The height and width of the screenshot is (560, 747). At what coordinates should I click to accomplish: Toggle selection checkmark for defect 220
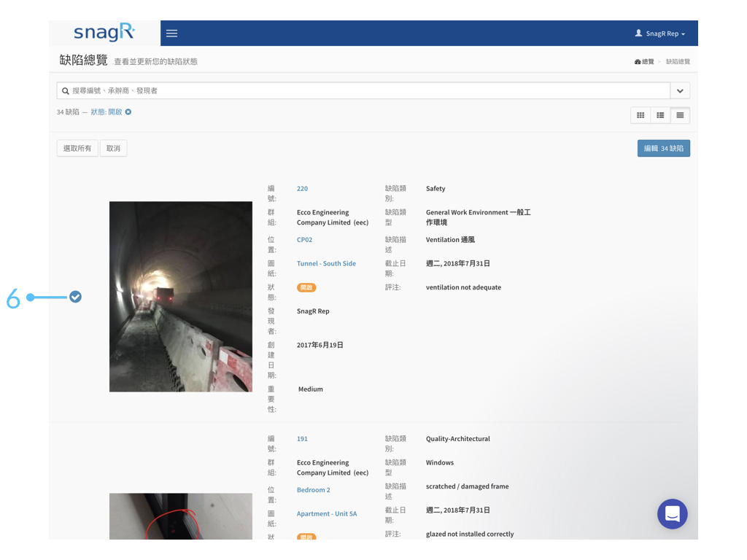coord(75,297)
